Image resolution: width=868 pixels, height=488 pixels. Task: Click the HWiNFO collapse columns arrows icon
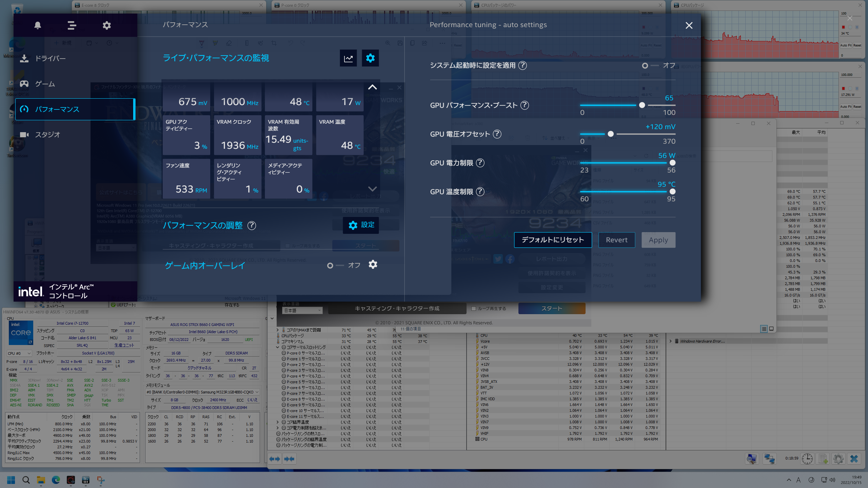[289, 459]
